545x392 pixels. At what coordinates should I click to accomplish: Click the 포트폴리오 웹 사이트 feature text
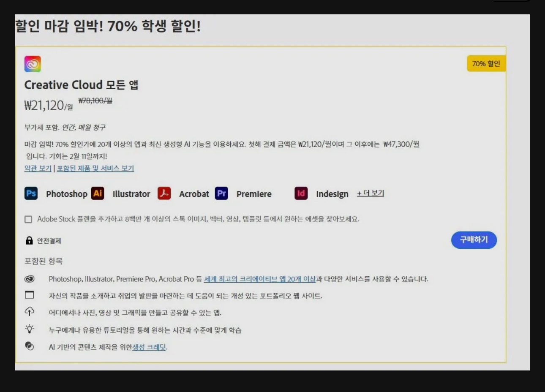pos(185,296)
